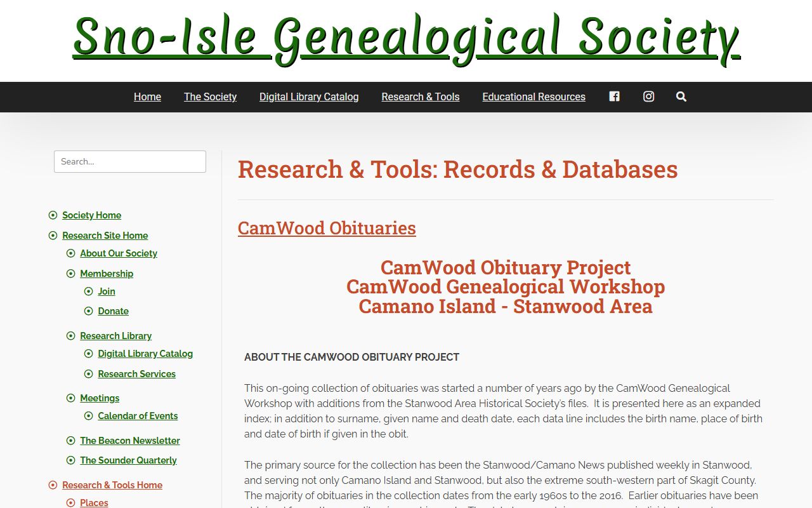This screenshot has height=508, width=812.
Task: Click bullet icon beside Membership
Action: click(70, 274)
